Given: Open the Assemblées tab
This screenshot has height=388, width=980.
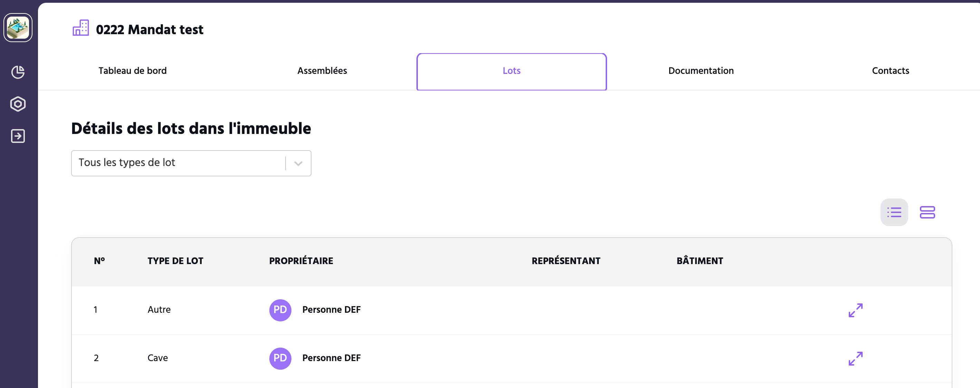Looking at the screenshot, I should 322,71.
